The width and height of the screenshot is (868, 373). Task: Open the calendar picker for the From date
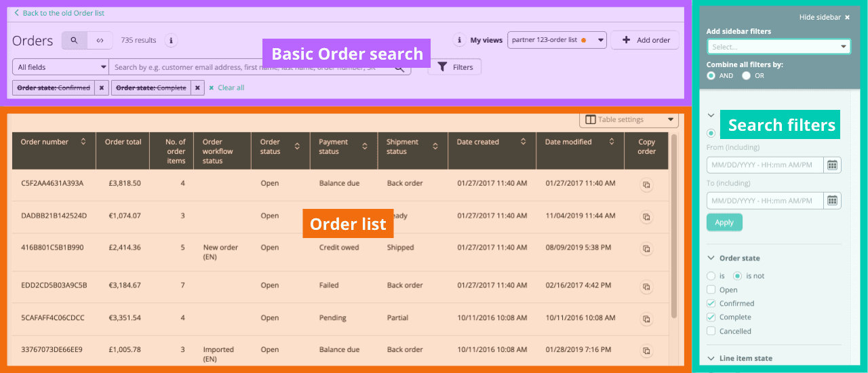click(832, 165)
